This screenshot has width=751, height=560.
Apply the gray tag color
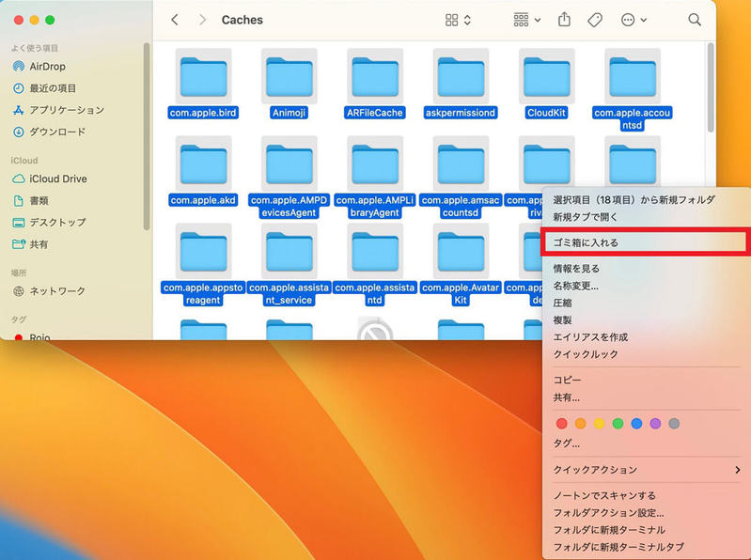[x=674, y=423]
